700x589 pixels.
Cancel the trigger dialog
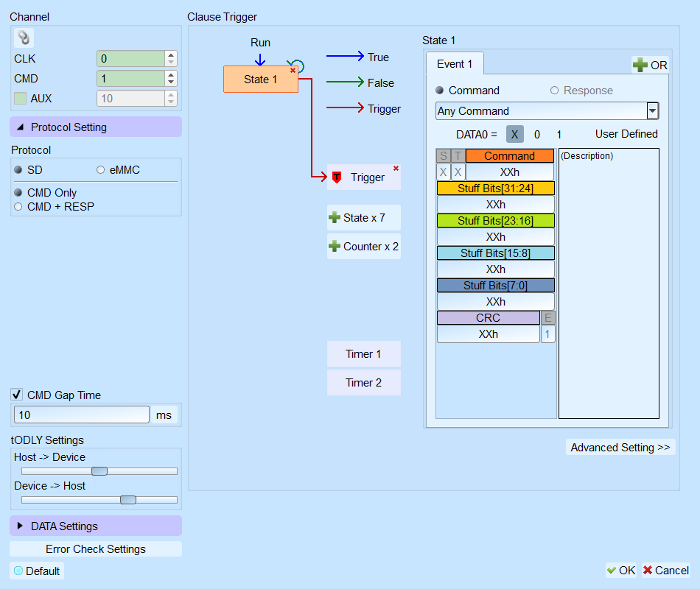coord(666,571)
